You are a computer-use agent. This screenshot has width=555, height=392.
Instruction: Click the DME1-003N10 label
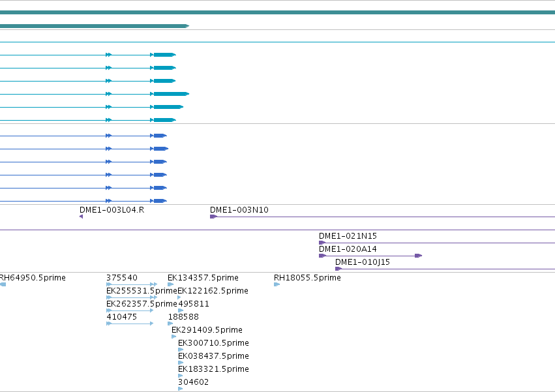click(x=239, y=210)
